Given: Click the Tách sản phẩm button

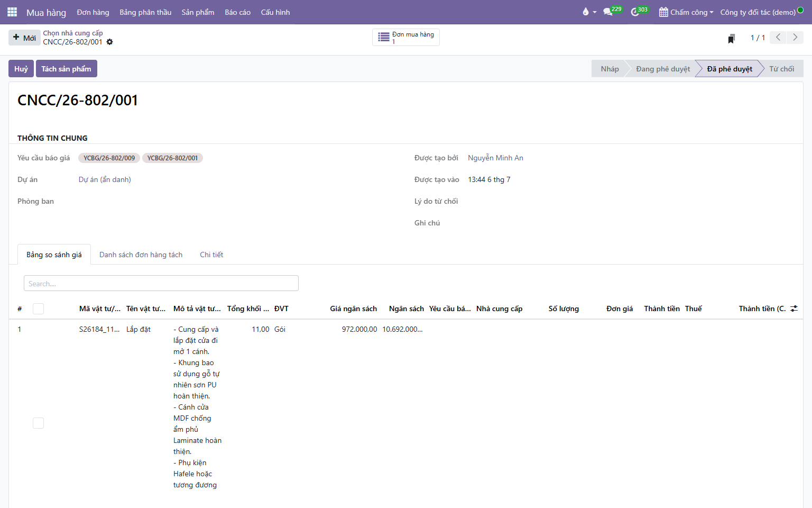Looking at the screenshot, I should (67, 69).
